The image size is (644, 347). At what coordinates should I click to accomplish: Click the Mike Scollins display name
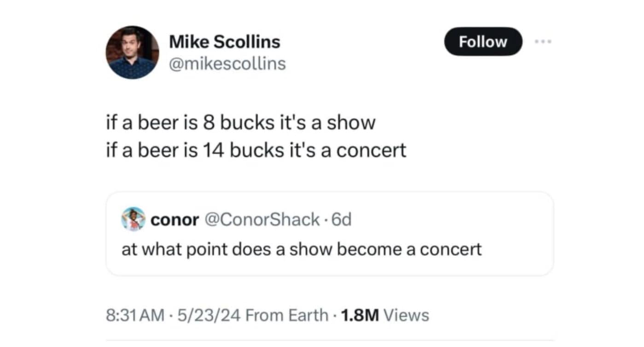point(224,42)
